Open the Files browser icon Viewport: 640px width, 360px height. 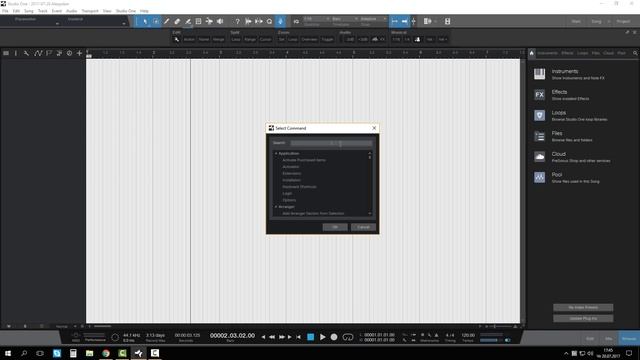(540, 136)
